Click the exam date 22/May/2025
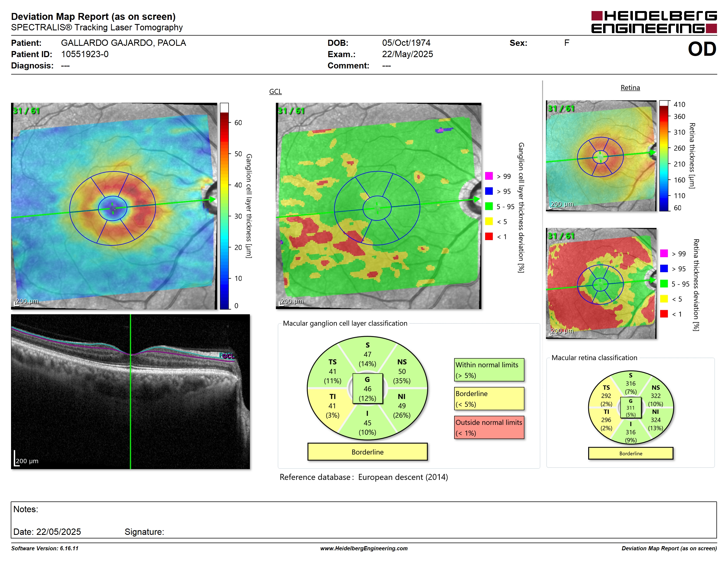 click(x=407, y=54)
